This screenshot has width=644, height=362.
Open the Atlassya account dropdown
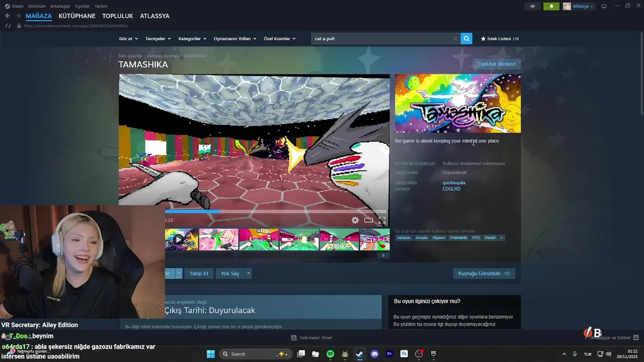click(579, 6)
